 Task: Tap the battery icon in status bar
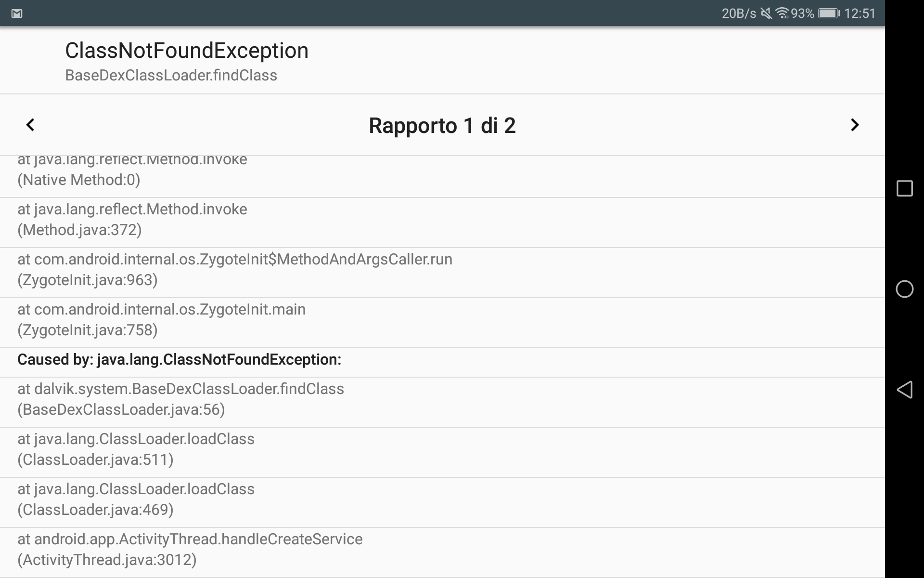tap(829, 13)
